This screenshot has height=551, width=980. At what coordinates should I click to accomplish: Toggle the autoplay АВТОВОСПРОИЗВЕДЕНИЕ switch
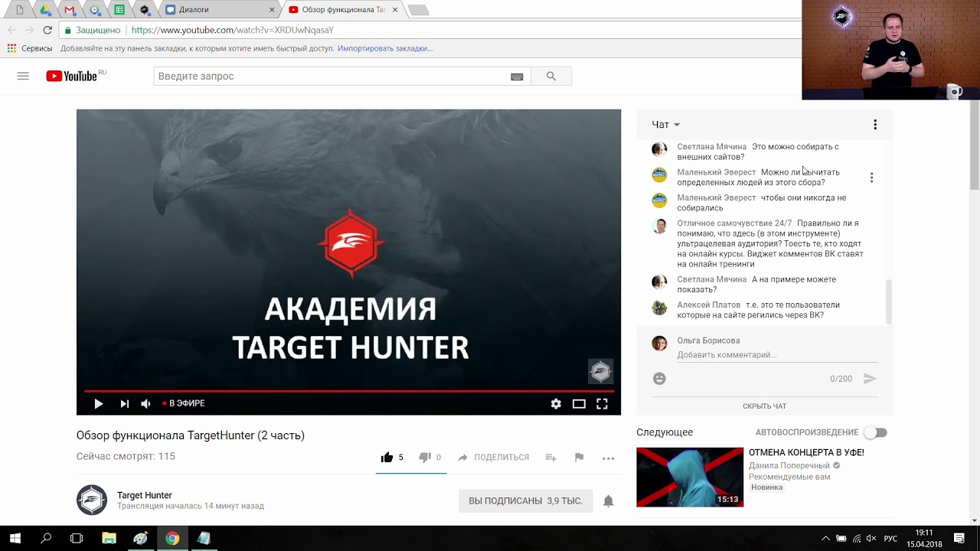[x=876, y=432]
